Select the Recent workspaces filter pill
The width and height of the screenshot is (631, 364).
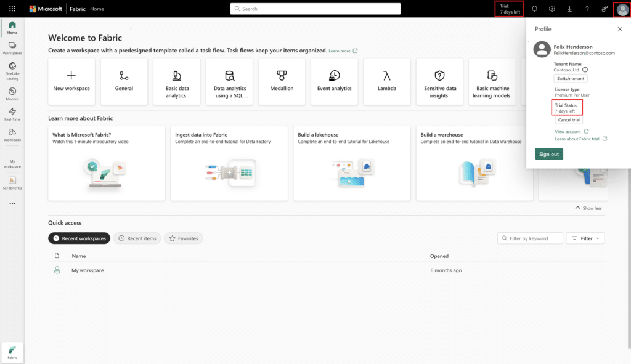[79, 238]
